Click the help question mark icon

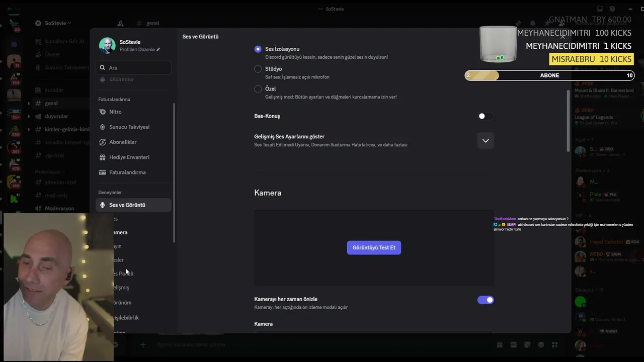tap(612, 9)
